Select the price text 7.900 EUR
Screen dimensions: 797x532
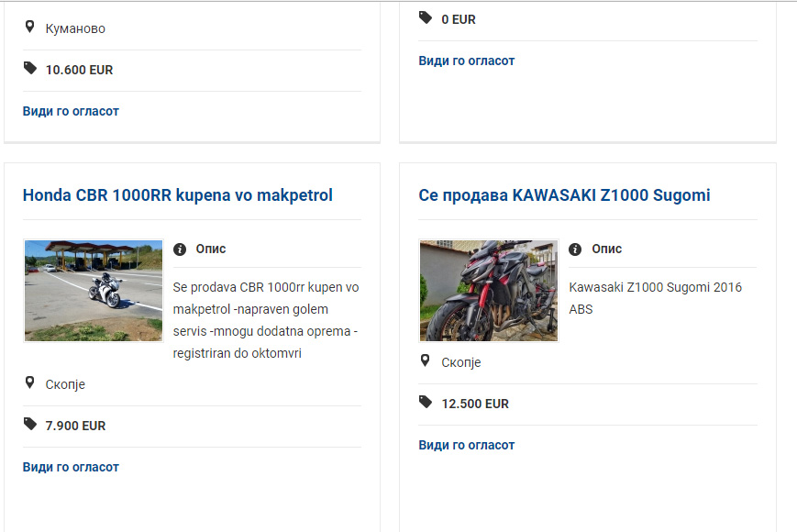click(x=76, y=426)
